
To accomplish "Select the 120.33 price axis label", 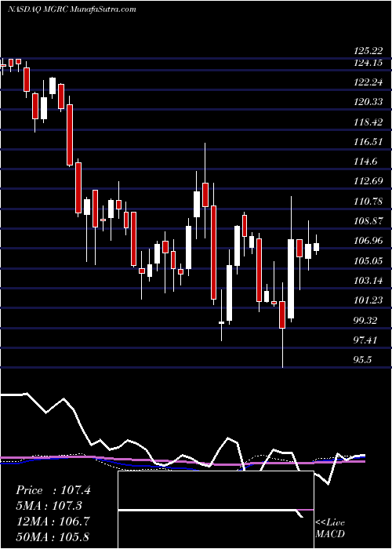I will click(368, 102).
